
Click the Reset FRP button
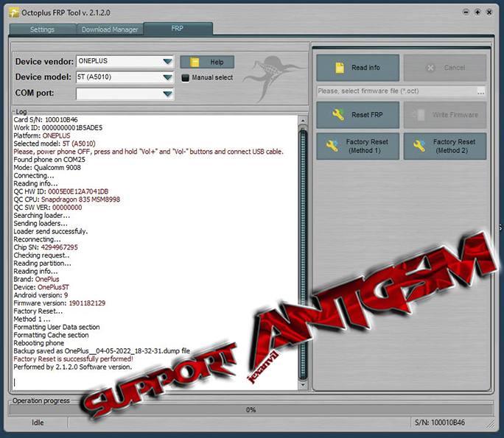tap(358, 115)
